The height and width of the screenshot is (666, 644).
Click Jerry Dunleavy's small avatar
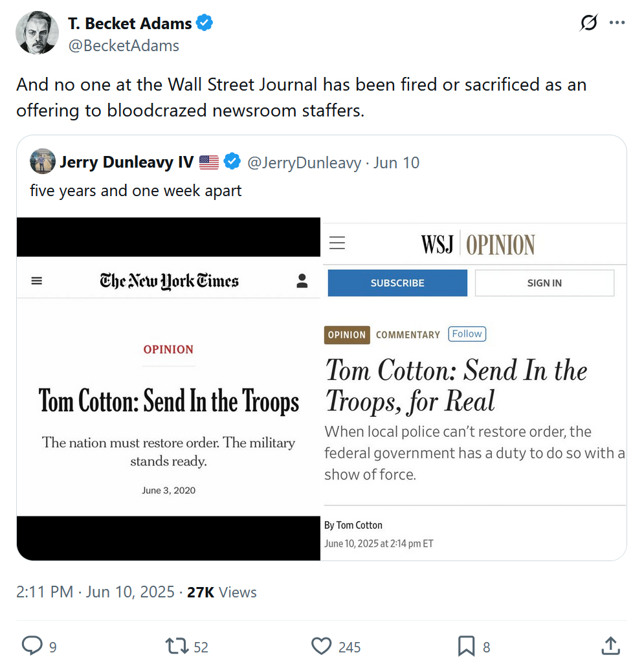[x=42, y=162]
